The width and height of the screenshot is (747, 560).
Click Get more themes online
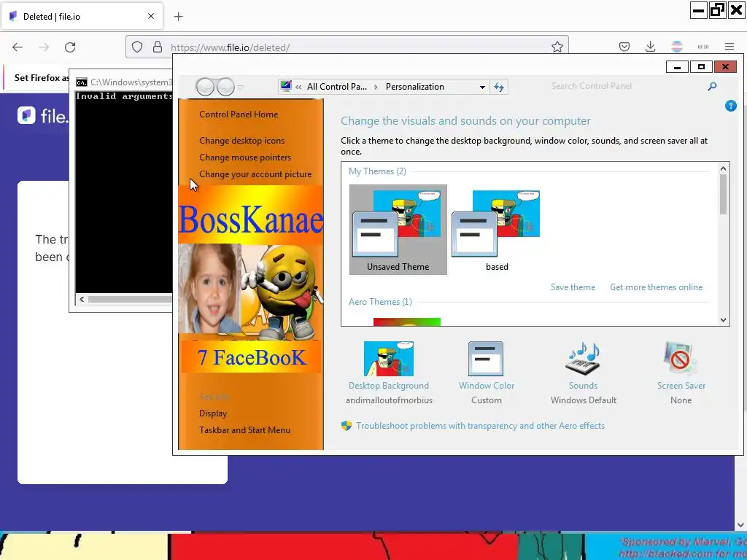tap(656, 287)
